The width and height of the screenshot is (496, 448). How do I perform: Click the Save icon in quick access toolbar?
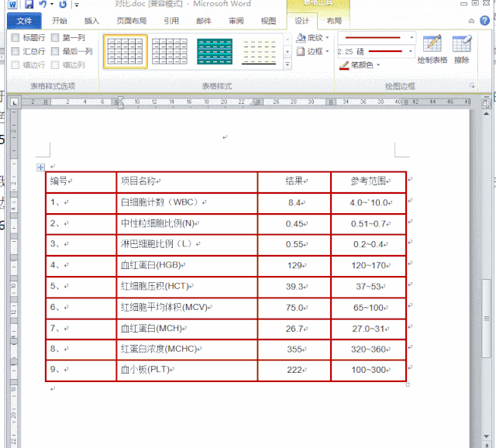click(29, 4)
